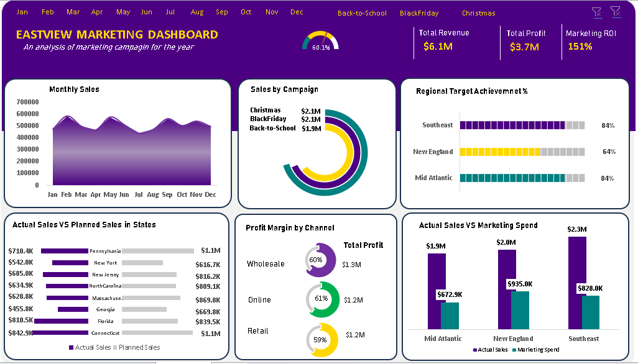Screen dimensions: 638x364
Task: Click the clear-filter icon nearest the Christmas slicer
Action: pyautogui.click(x=596, y=12)
